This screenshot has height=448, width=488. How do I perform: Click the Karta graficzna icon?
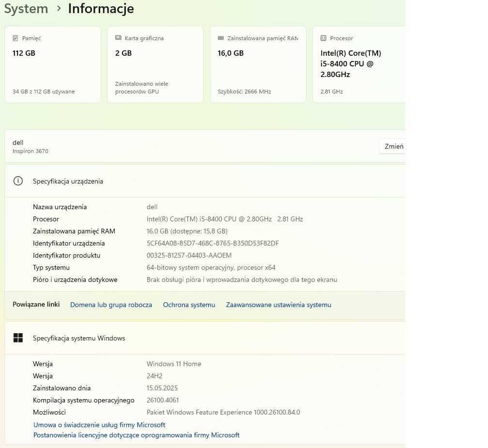click(x=118, y=38)
